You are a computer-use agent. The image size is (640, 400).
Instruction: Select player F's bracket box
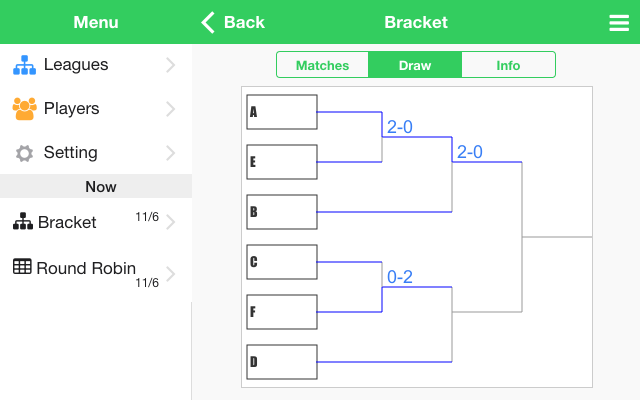(282, 312)
